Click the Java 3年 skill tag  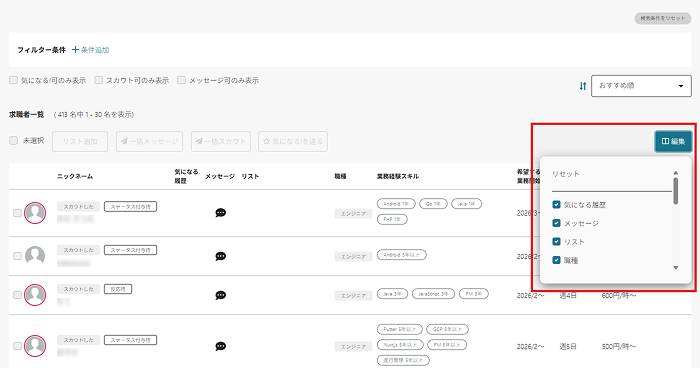tap(392, 294)
